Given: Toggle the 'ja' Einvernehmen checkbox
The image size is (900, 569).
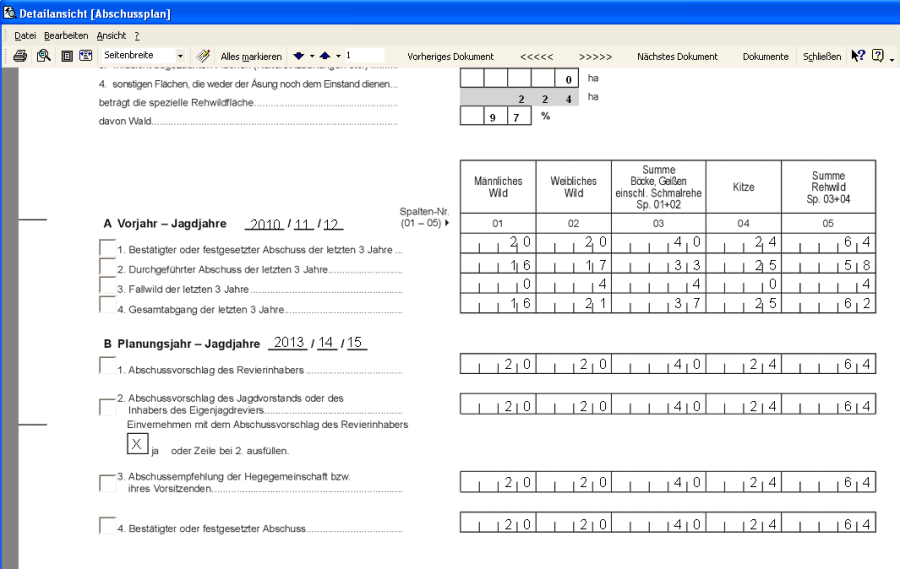Looking at the screenshot, I should 138,444.
